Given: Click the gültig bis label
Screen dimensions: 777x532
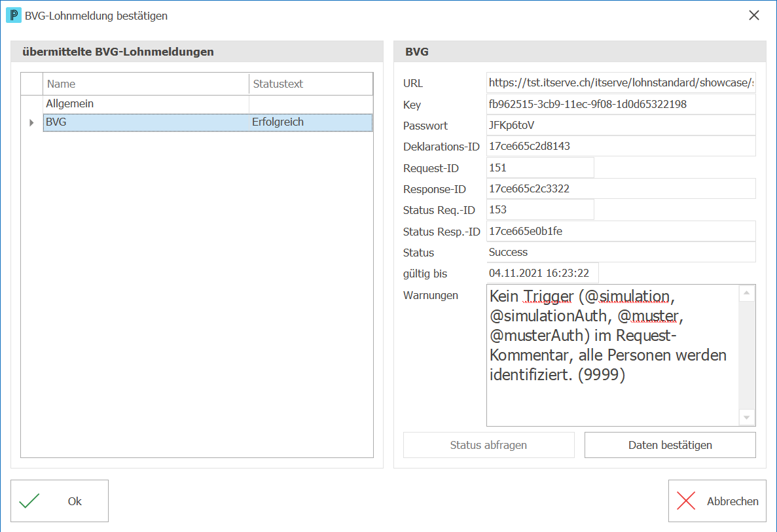Looking at the screenshot, I should [x=425, y=274].
